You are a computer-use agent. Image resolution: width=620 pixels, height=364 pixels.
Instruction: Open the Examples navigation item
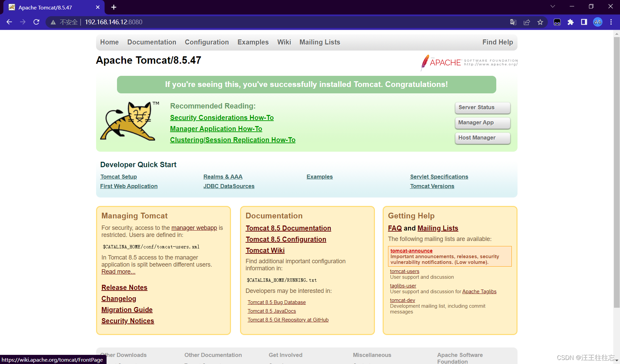(x=253, y=42)
